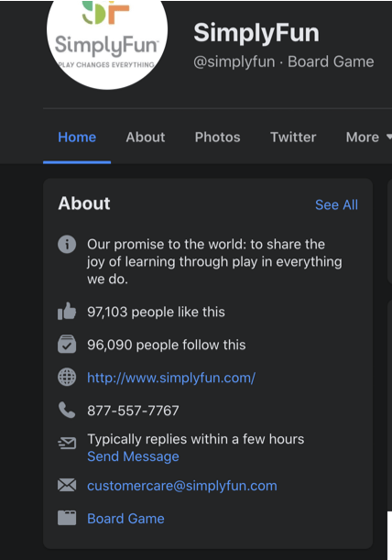Click the phone handset icon
The height and width of the screenshot is (560, 392).
coord(67,410)
